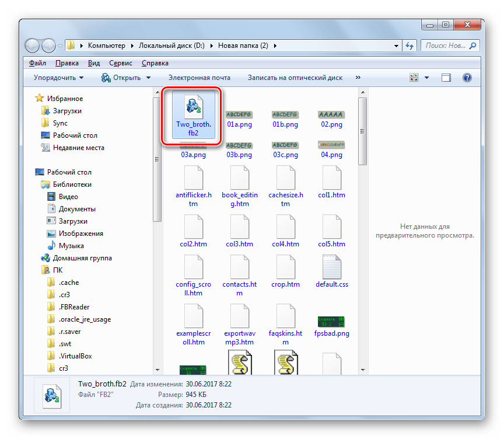Click the refresh button beside address bar
This screenshot has height=439, width=504.
point(409,45)
